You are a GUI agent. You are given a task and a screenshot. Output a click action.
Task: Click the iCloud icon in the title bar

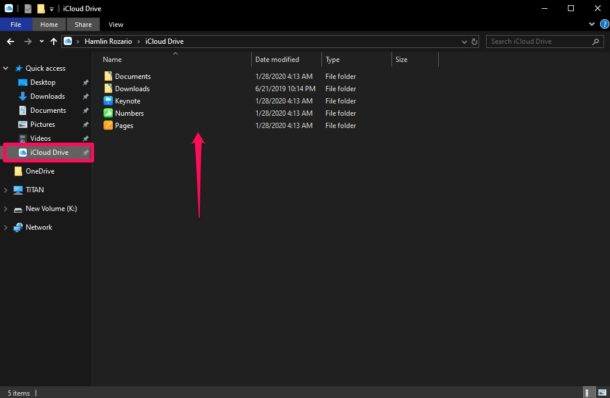pos(9,8)
